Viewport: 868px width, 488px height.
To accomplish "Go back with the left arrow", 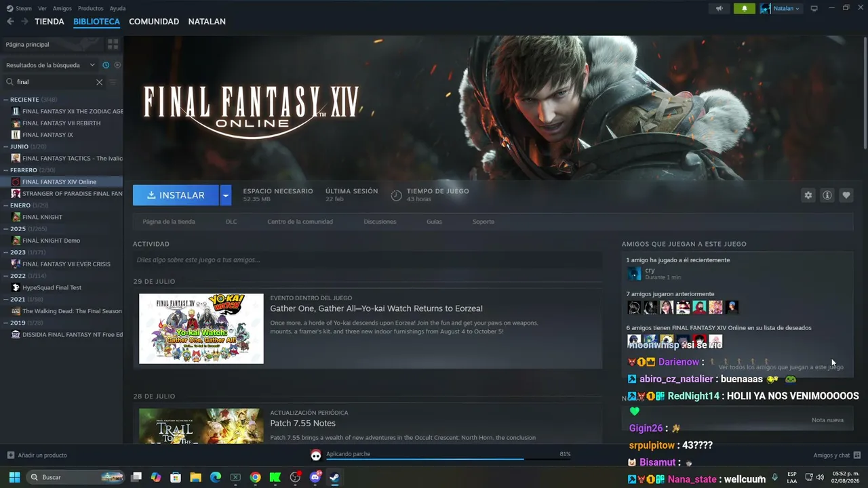I will (10, 22).
